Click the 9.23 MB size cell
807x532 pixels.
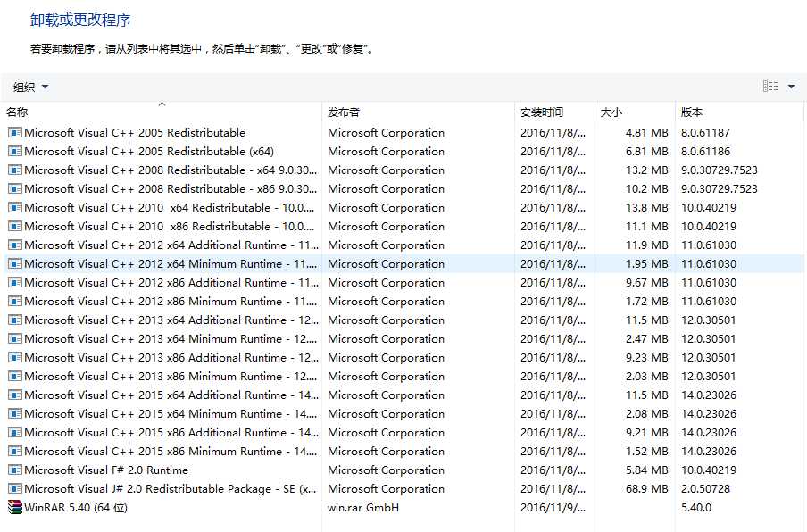pos(646,358)
